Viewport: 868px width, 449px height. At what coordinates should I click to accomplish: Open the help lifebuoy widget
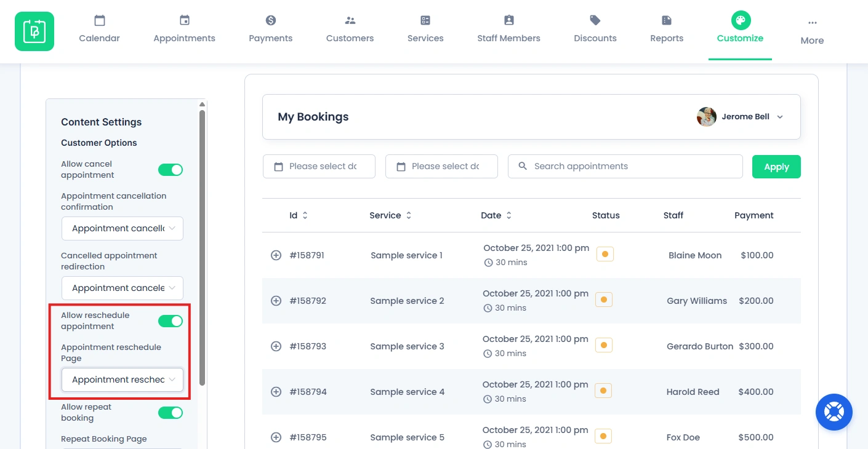coord(834,412)
